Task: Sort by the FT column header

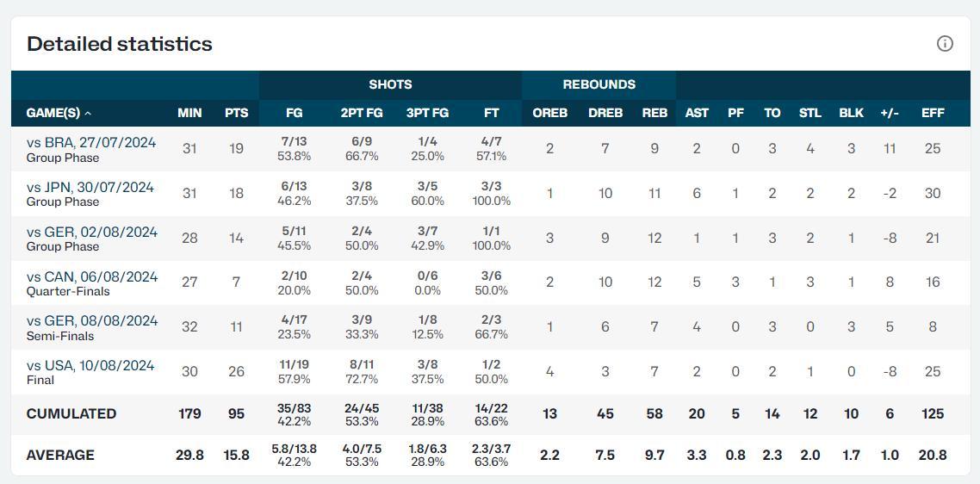Action: pos(491,113)
